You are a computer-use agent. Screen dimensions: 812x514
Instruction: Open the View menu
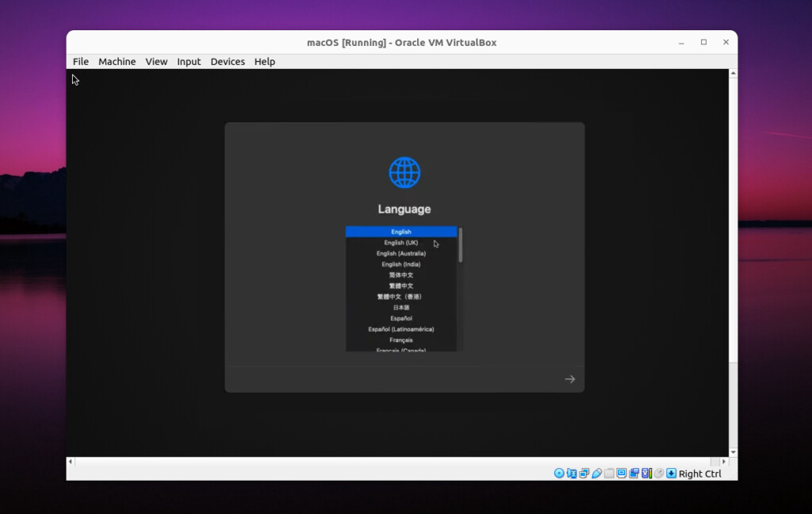156,62
